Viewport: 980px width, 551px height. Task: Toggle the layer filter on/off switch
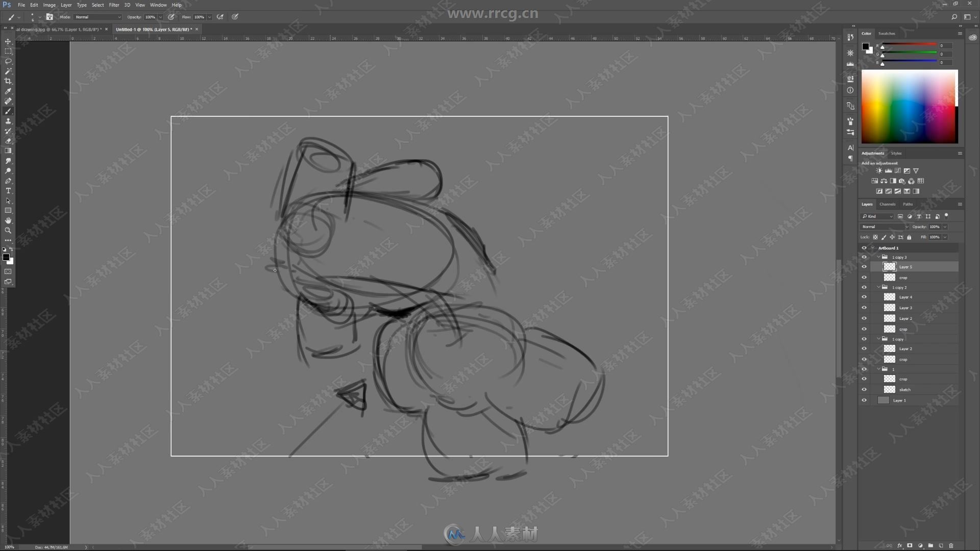tap(946, 216)
